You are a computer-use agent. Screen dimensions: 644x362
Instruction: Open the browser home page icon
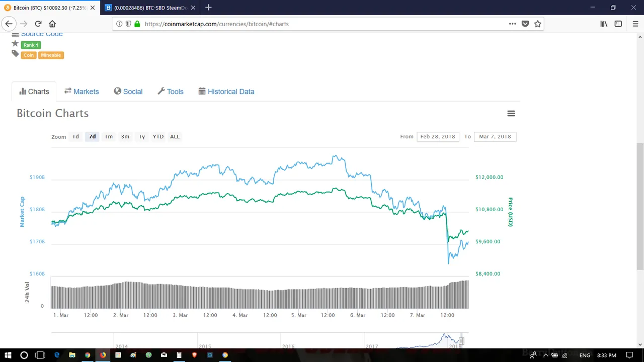[52, 24]
